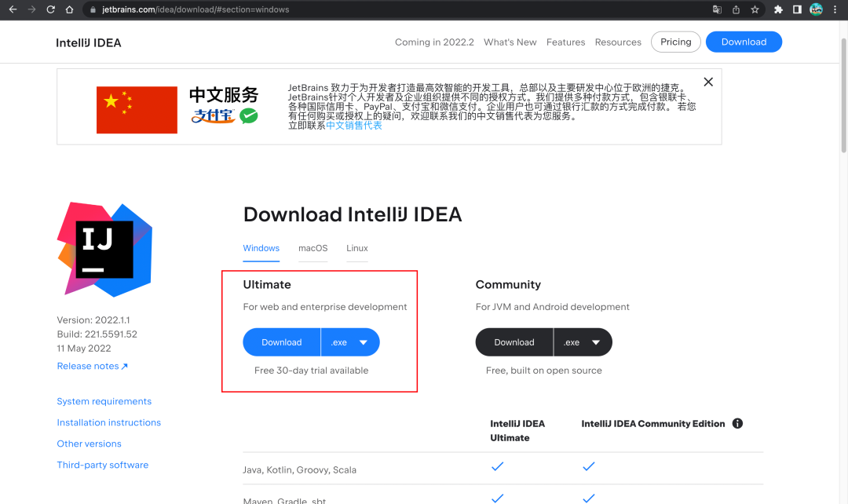Expand Community .exe format dropdown
The width and height of the screenshot is (848, 504).
point(583,342)
